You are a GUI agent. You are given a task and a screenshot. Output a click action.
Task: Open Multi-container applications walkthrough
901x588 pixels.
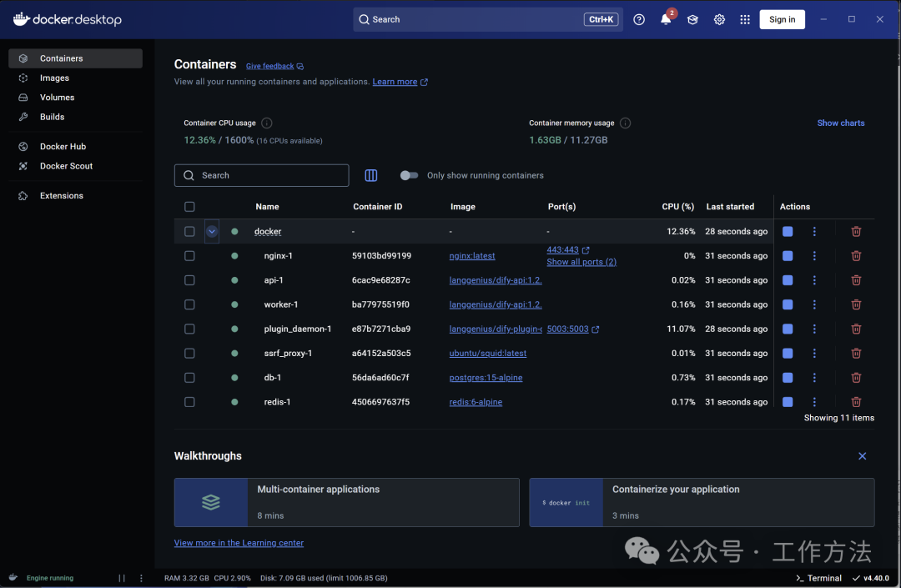[346, 502]
